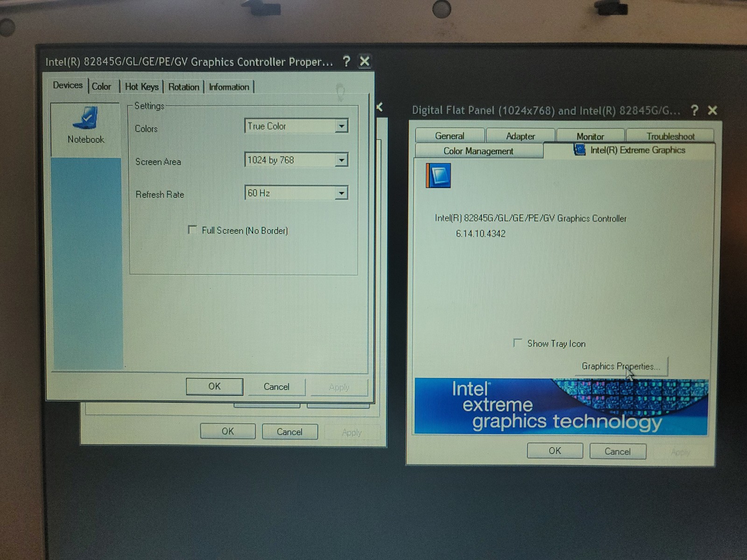Switch to the Devices tab
This screenshot has width=747, height=560.
click(x=68, y=85)
